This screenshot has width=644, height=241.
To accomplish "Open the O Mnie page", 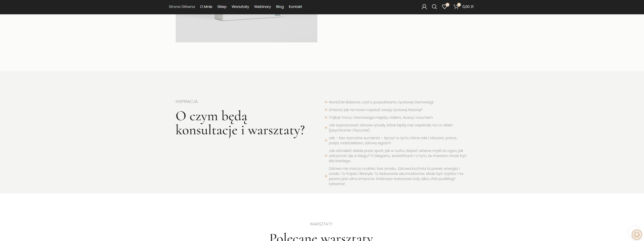I will click(x=206, y=7).
